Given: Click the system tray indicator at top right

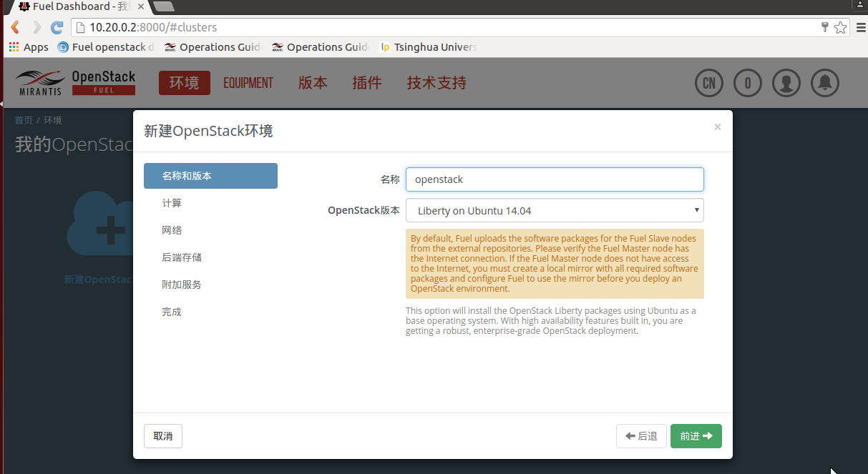Looking at the screenshot, I should pyautogui.click(x=860, y=4).
